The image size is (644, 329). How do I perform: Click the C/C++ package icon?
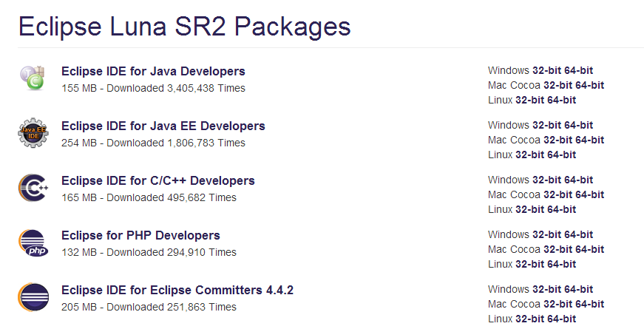[x=33, y=188]
